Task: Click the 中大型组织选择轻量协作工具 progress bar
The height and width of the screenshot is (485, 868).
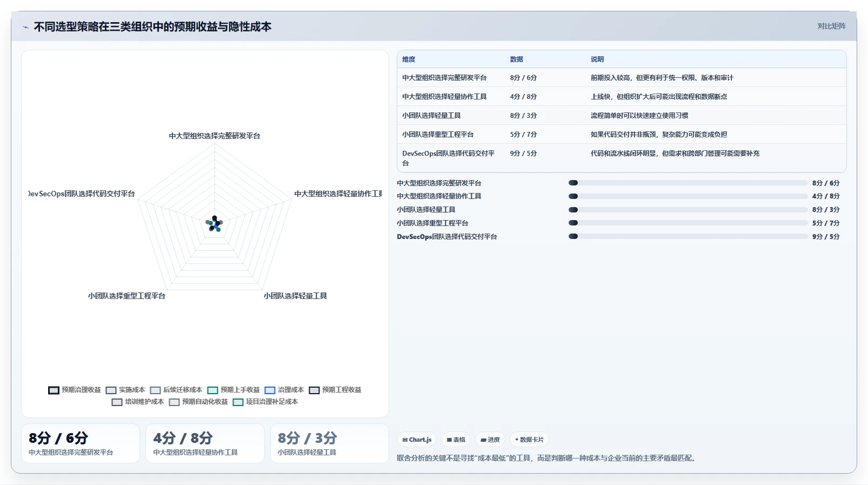Action: (x=688, y=196)
